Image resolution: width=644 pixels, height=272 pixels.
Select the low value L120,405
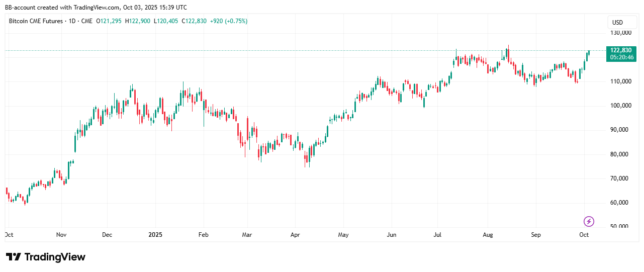166,21
